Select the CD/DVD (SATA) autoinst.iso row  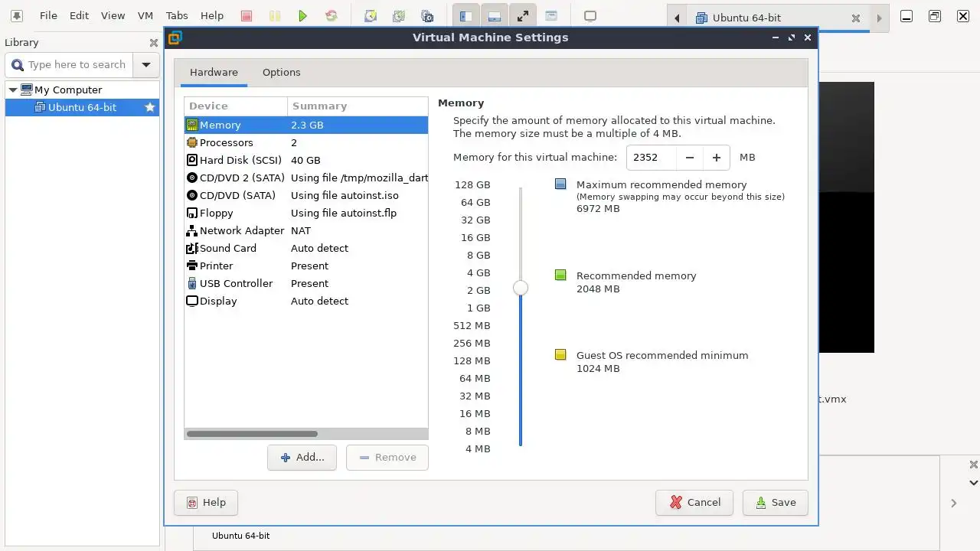306,195
